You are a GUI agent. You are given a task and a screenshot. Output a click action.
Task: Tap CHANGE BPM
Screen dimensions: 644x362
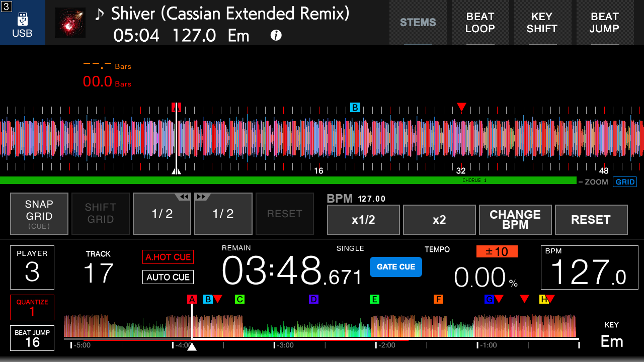tap(515, 220)
